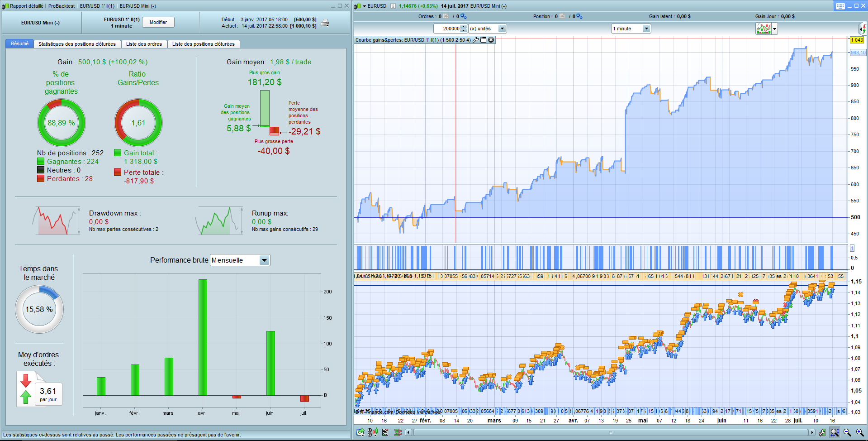Click the Perte totale -817,90 $ value
The width and height of the screenshot is (868, 441).
pyautogui.click(x=139, y=181)
